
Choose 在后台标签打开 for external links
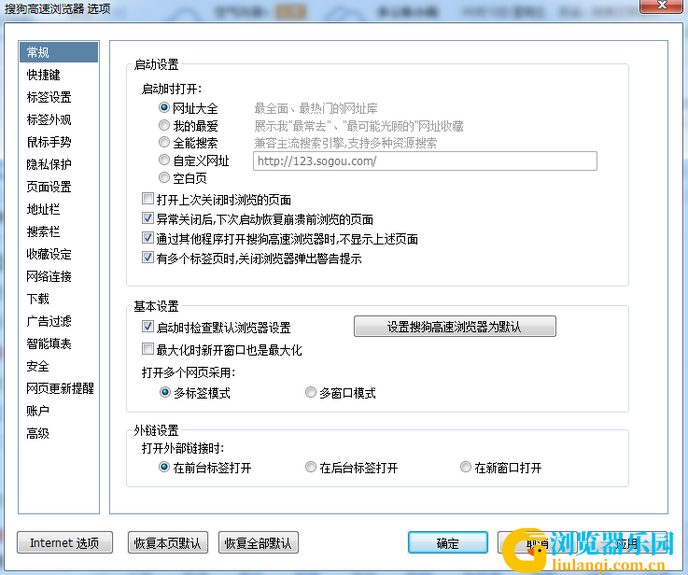pyautogui.click(x=311, y=467)
